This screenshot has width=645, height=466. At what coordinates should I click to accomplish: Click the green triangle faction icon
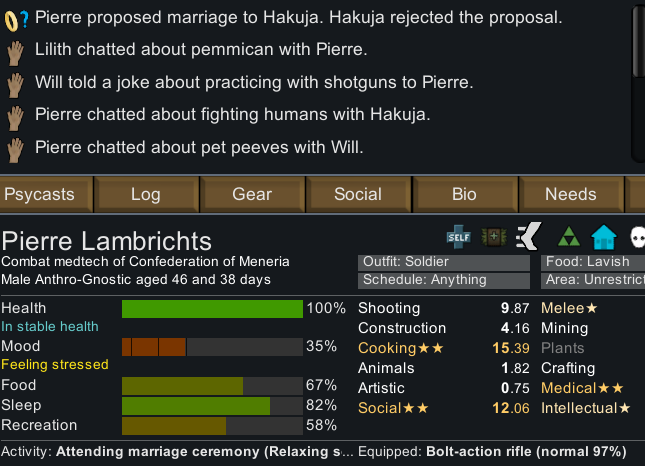pos(568,238)
